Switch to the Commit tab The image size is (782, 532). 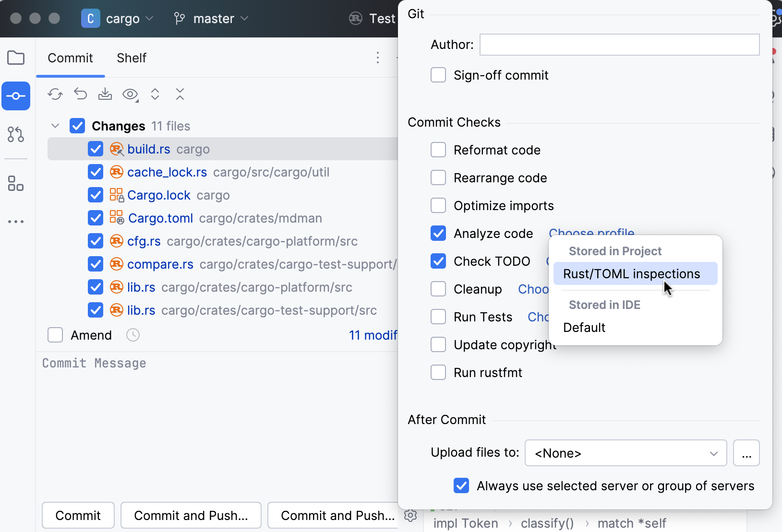pyautogui.click(x=70, y=58)
